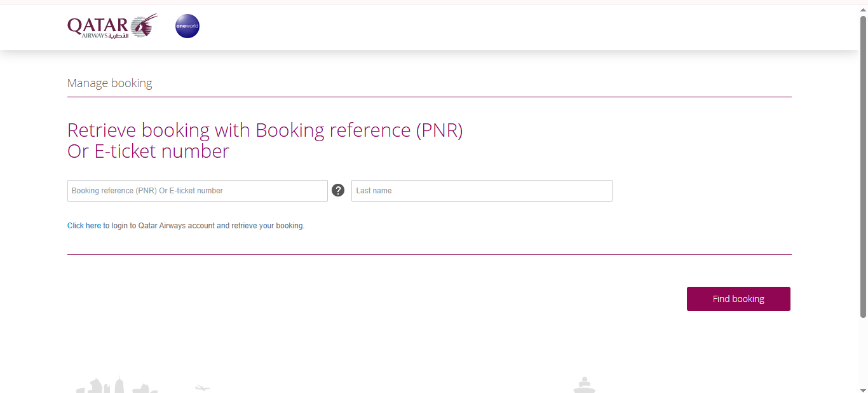Show help via the question mark icon
Screen dimensions: 868x393
click(x=338, y=190)
